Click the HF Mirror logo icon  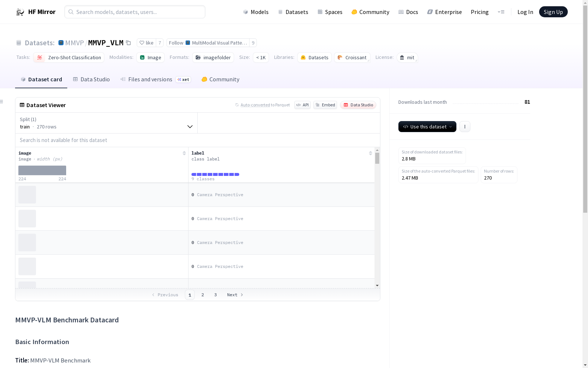20,12
